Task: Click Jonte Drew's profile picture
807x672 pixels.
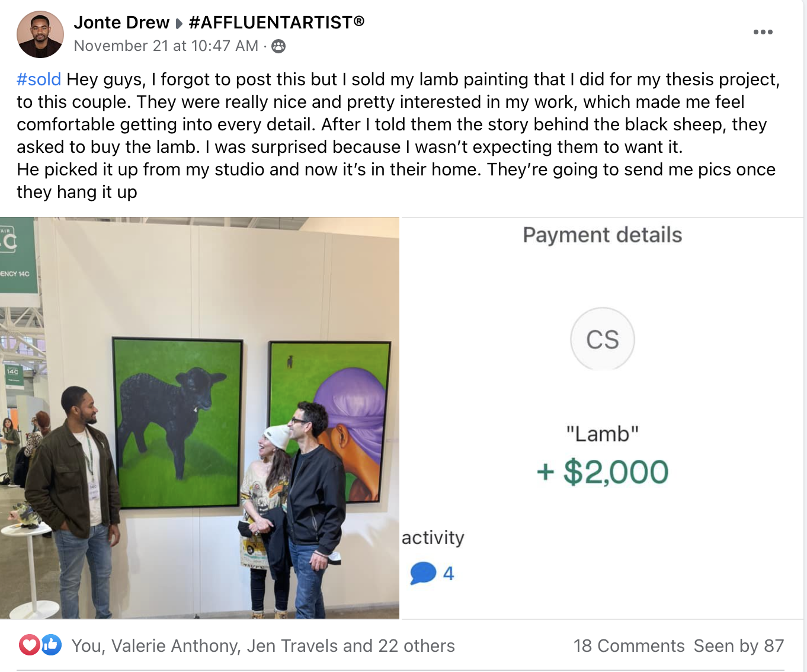Action: pos(40,34)
